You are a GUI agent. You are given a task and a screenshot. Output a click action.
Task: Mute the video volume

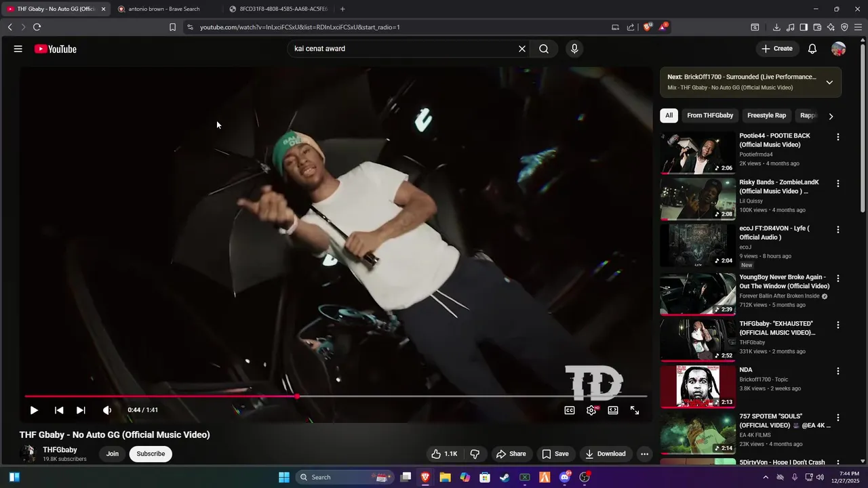pos(106,410)
